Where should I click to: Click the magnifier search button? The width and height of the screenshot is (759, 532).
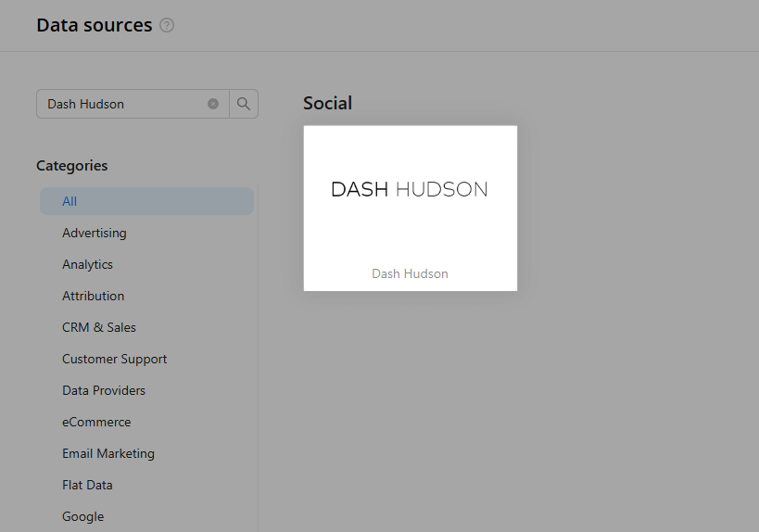click(244, 104)
